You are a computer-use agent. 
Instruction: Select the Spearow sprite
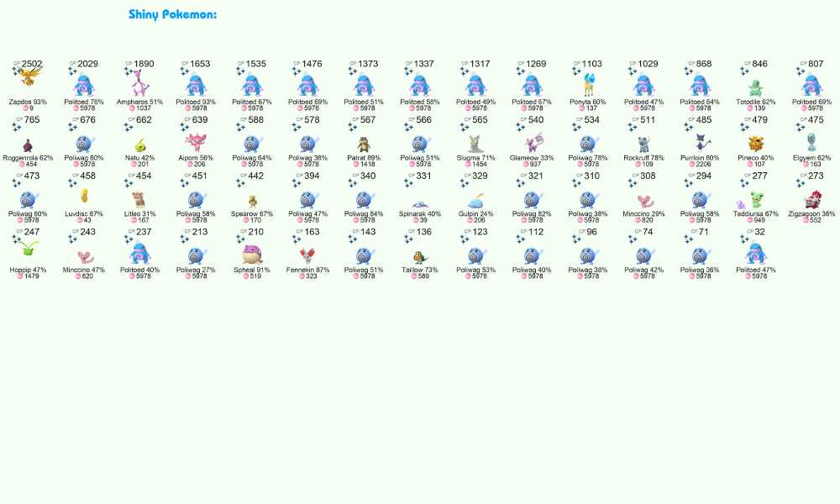[x=252, y=202]
